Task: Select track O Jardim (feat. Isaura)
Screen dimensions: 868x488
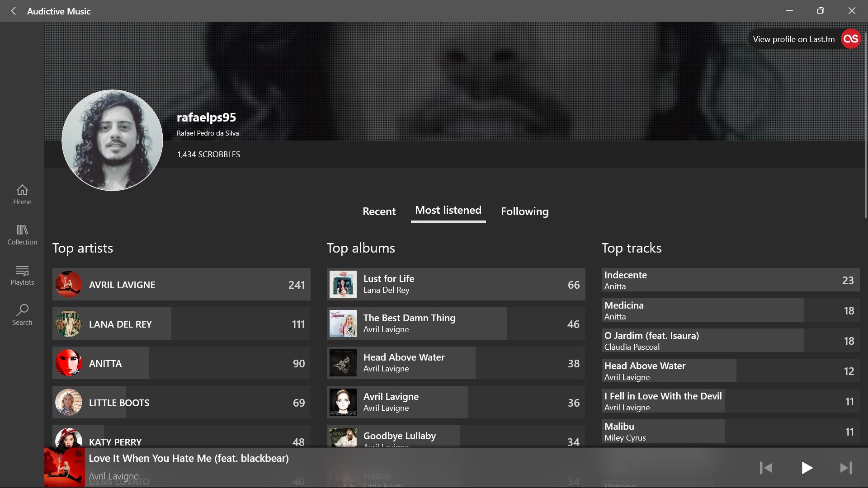Action: [x=731, y=341]
